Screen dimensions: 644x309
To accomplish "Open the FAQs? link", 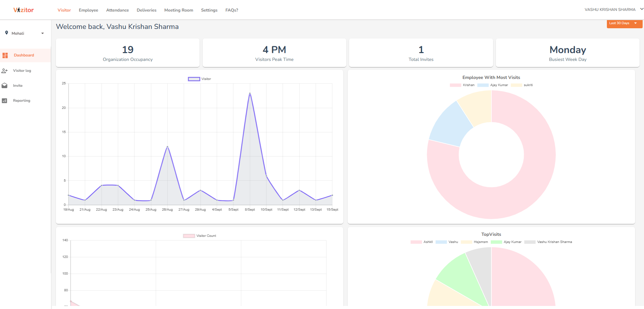I will (x=232, y=10).
